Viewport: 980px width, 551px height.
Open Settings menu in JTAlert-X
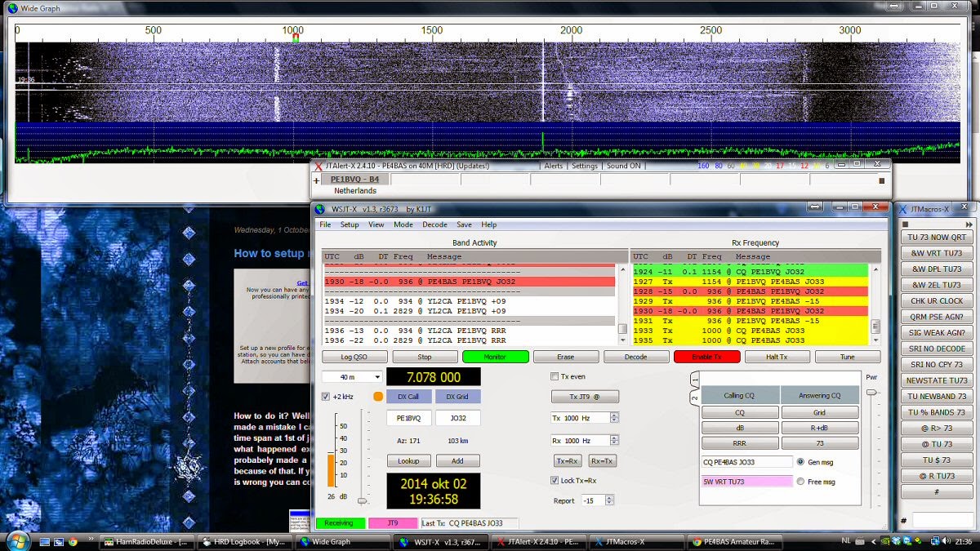point(585,166)
